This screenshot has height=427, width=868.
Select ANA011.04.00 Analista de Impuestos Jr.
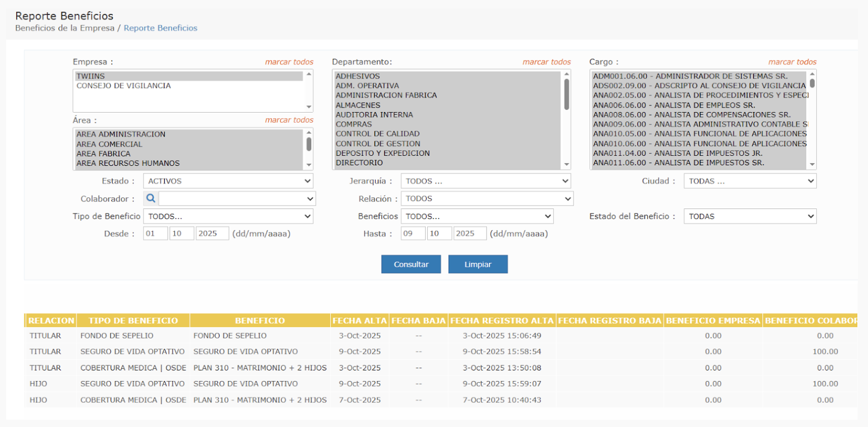tap(699, 153)
